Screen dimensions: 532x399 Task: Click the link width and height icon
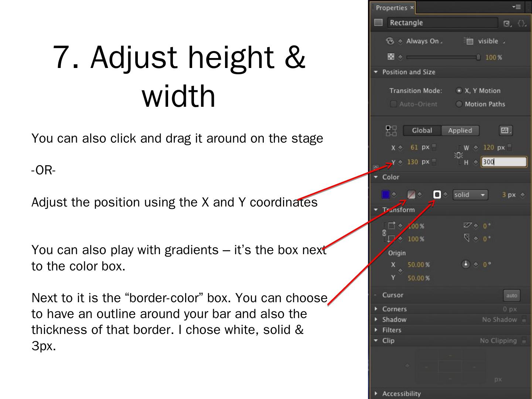coord(459,155)
